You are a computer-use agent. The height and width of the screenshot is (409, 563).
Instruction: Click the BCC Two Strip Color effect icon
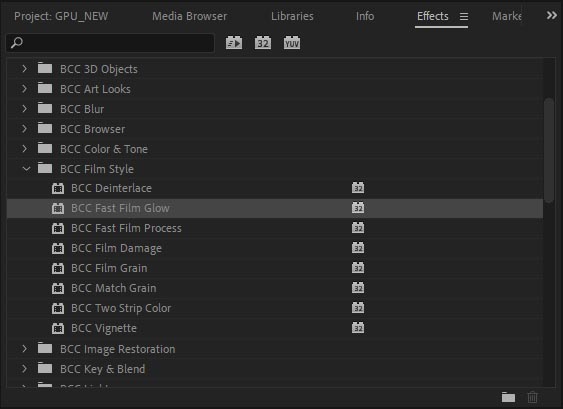point(58,308)
